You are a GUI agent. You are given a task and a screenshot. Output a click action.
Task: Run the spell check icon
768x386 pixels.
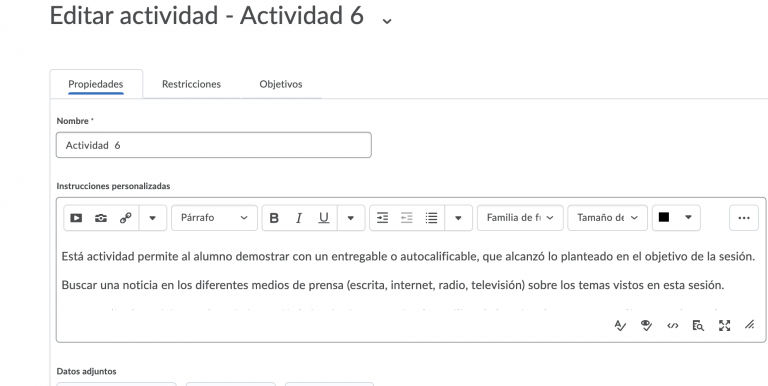click(x=620, y=325)
